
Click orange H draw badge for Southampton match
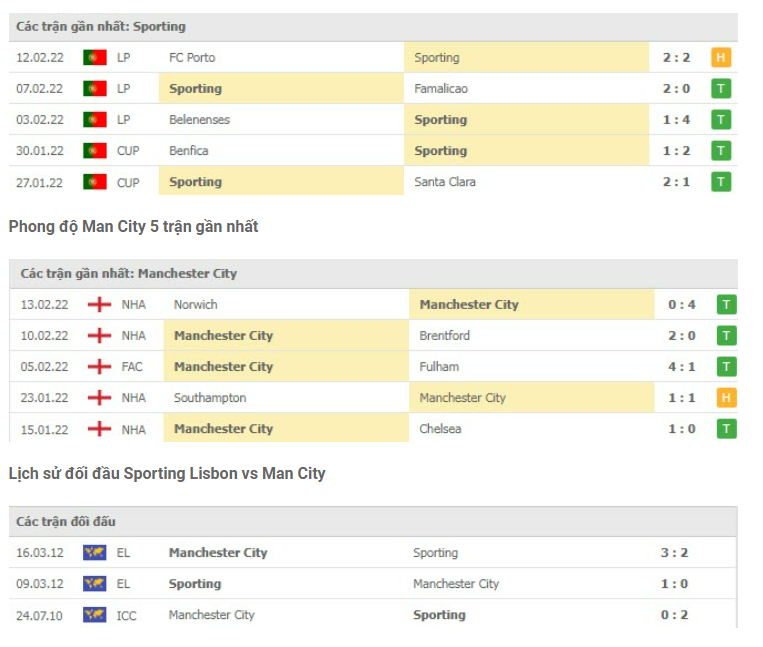click(726, 398)
